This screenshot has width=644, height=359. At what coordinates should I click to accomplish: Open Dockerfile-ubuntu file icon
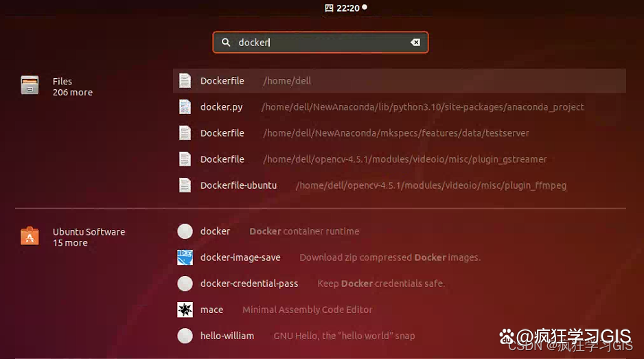185,185
